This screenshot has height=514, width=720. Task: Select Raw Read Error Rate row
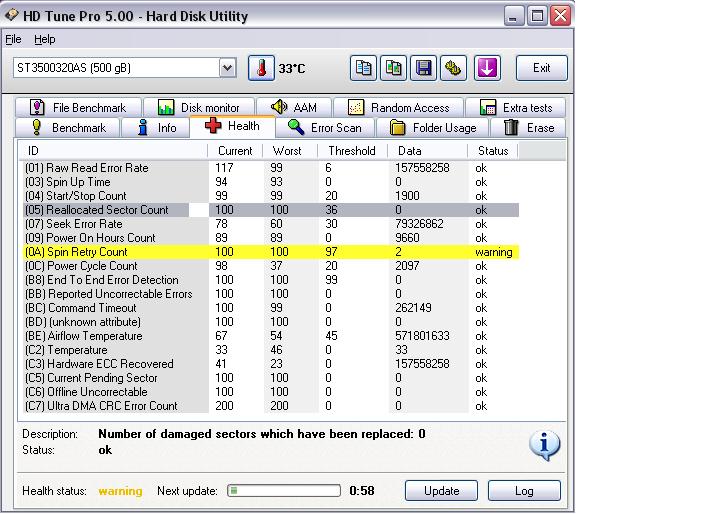(271, 168)
